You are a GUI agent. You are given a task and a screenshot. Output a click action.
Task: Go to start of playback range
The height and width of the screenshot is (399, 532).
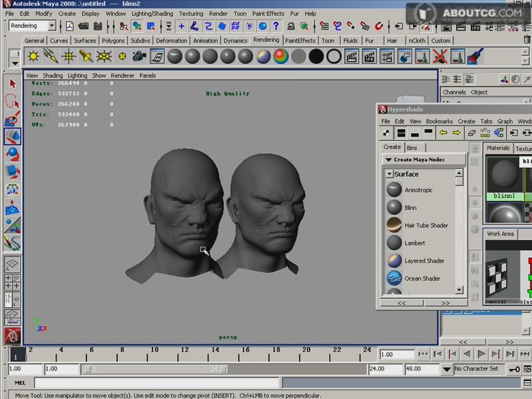click(x=423, y=354)
